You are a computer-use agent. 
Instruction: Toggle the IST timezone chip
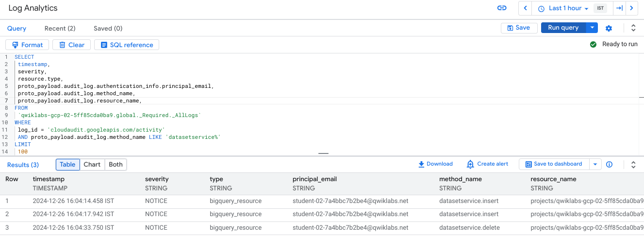(600, 8)
